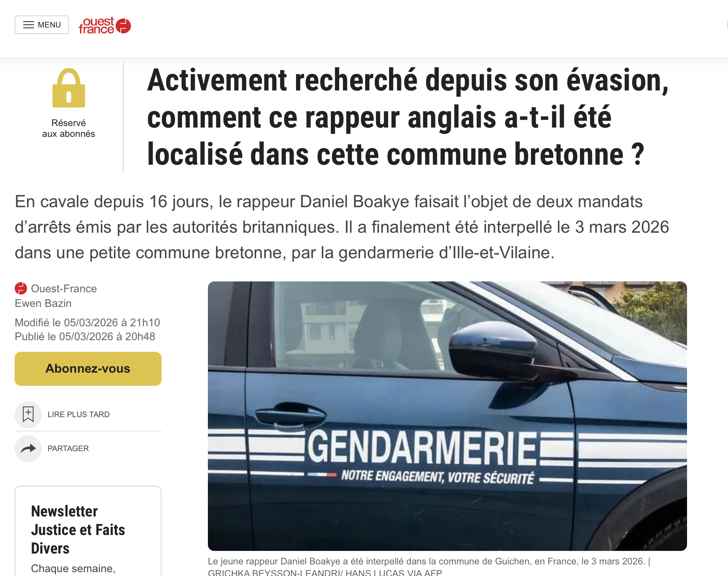The image size is (728, 576).
Task: Click author name Ewen Bazin
Action: point(43,303)
